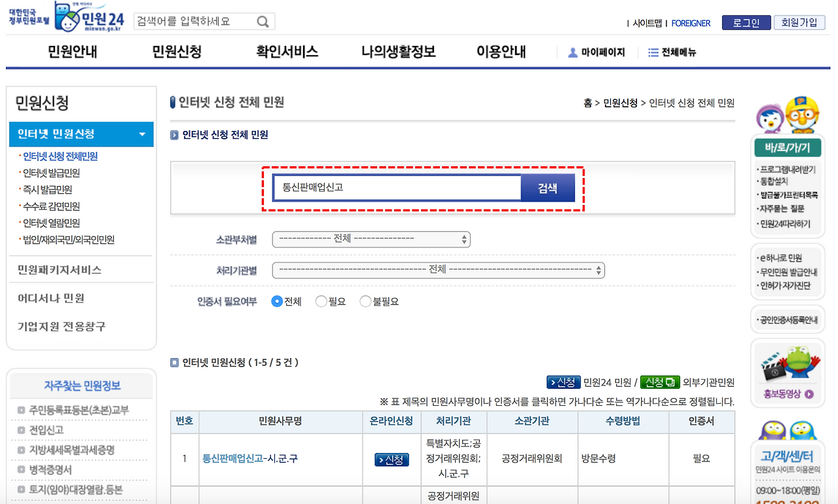
Task: Click the 필요 cell in the 인증서 column
Action: 702,459
